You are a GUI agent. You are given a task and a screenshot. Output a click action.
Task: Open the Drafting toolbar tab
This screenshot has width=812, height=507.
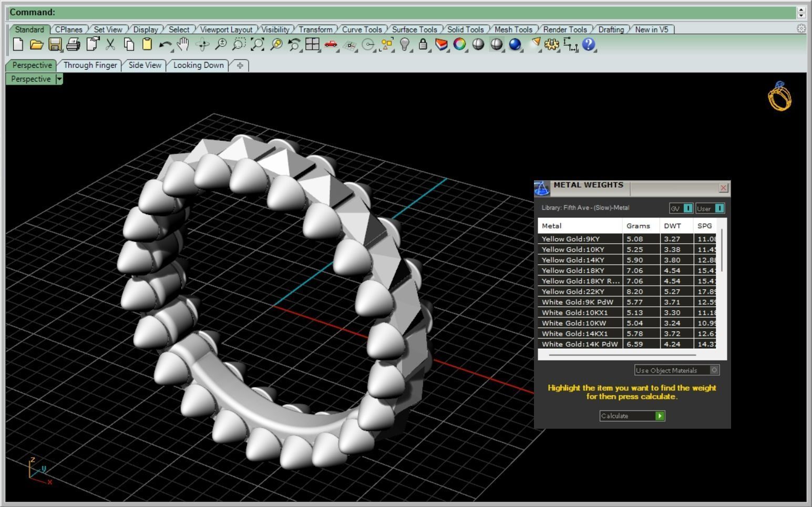click(611, 29)
